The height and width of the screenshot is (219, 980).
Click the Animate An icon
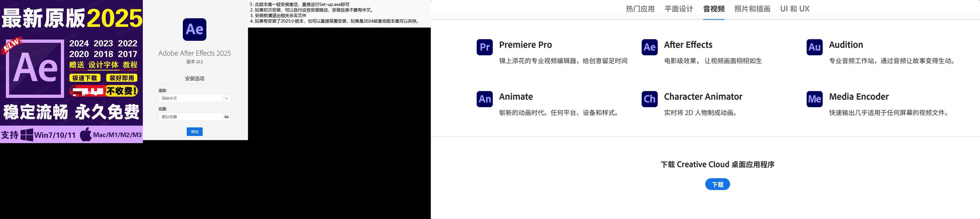[x=484, y=99]
